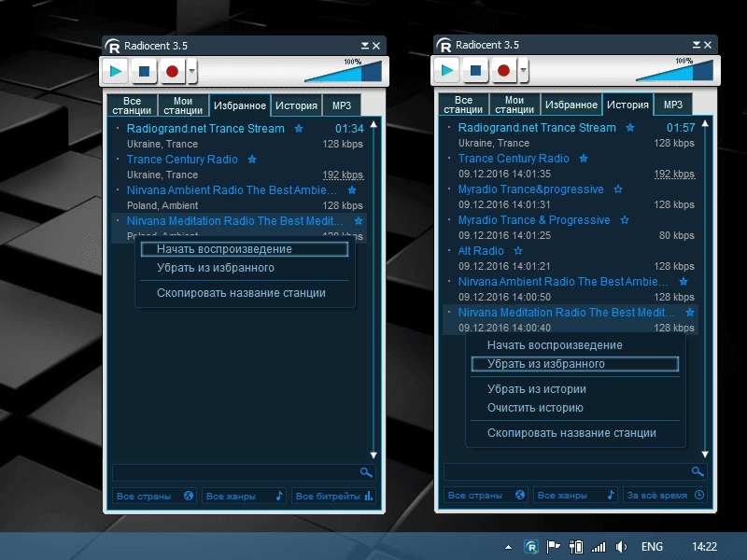Select Очистить историю menu entry
This screenshot has height=560, width=747.
574,408
